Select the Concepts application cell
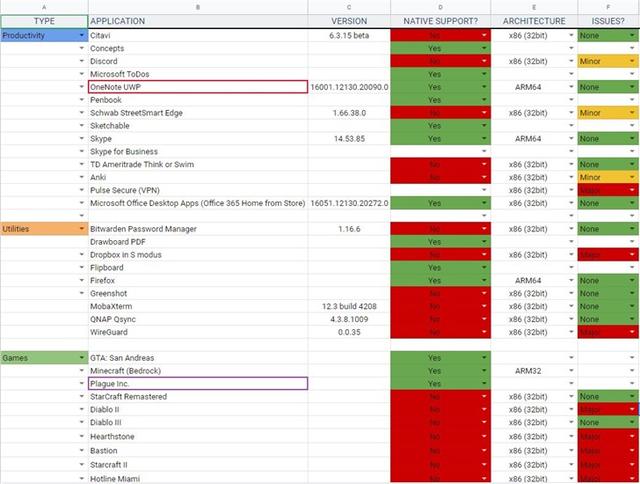Image resolution: width=640 pixels, height=484 pixels. (198, 48)
